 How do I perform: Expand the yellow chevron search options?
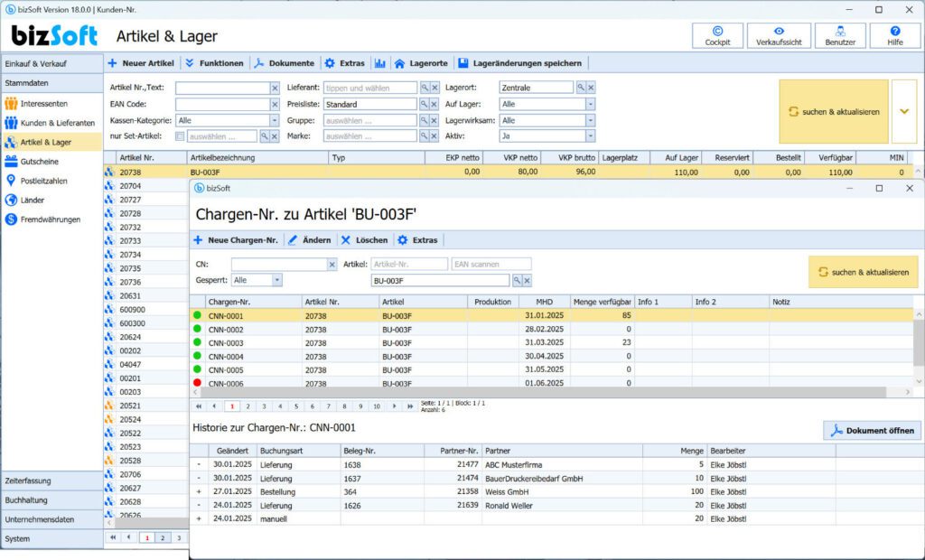pos(903,111)
